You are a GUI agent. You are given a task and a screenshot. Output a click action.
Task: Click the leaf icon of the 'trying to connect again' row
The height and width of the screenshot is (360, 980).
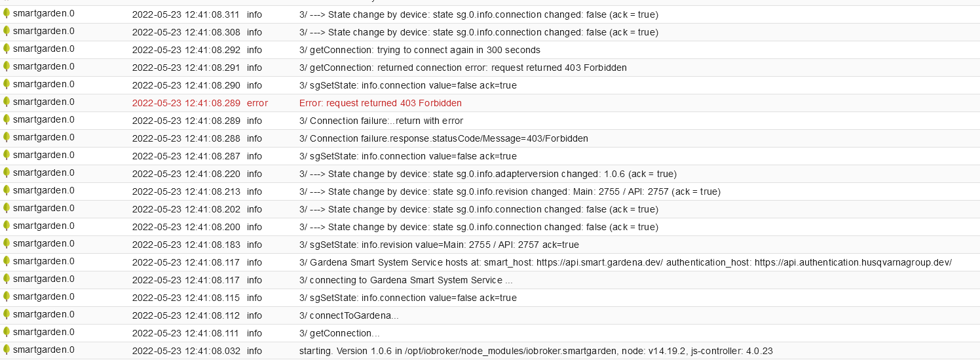coord(7,49)
